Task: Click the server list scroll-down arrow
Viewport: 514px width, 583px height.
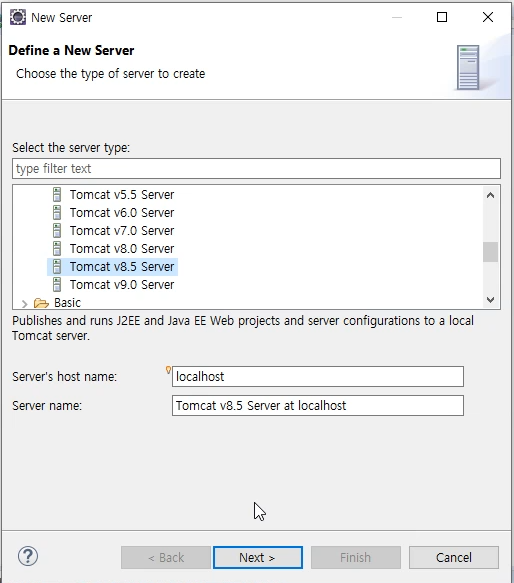Action: pyautogui.click(x=491, y=300)
